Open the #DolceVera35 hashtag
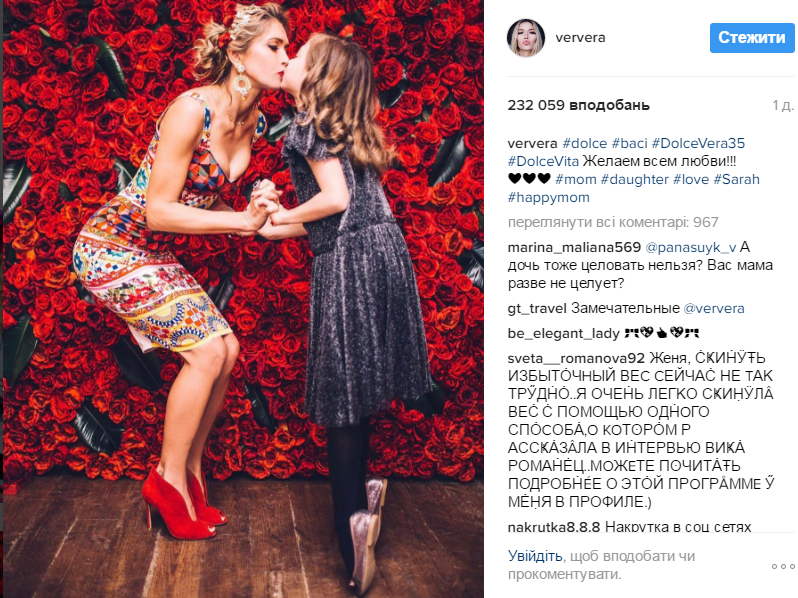This screenshot has height=598, width=798. (x=698, y=144)
